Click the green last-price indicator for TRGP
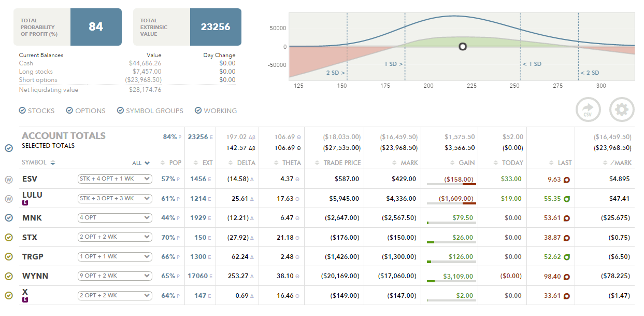Image resolution: width=644 pixels, height=316 pixels. (567, 257)
